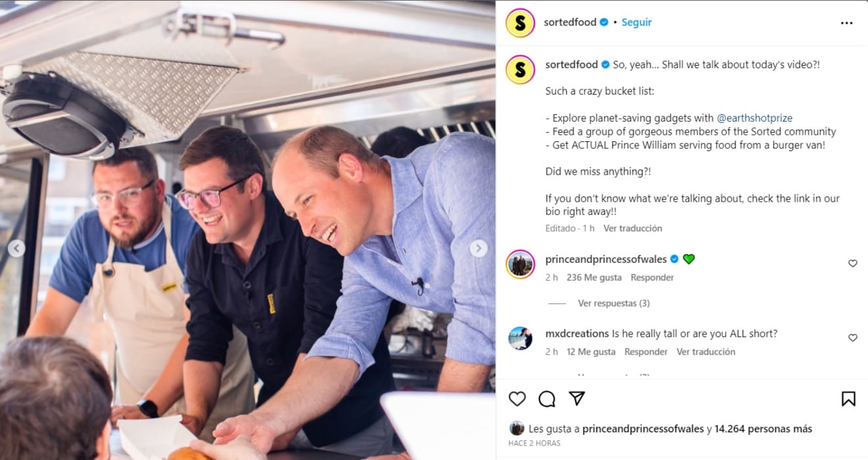Expand Ver respuestas (3) replies

(x=614, y=303)
